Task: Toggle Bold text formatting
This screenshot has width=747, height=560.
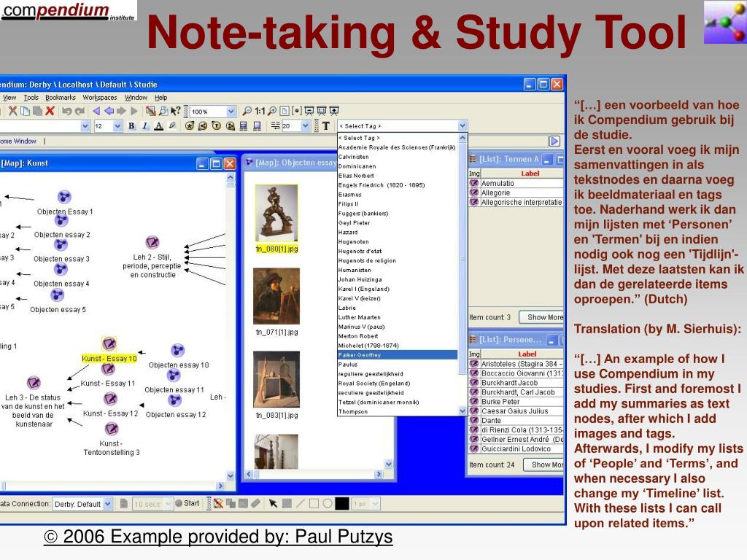Action: (131, 125)
